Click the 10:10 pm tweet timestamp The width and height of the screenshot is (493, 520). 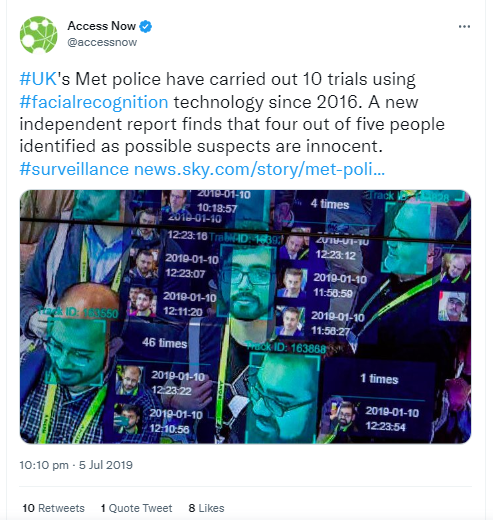coord(44,465)
